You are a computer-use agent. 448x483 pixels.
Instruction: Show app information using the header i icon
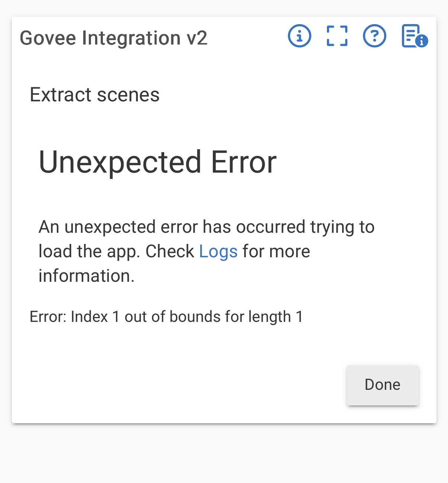299,36
